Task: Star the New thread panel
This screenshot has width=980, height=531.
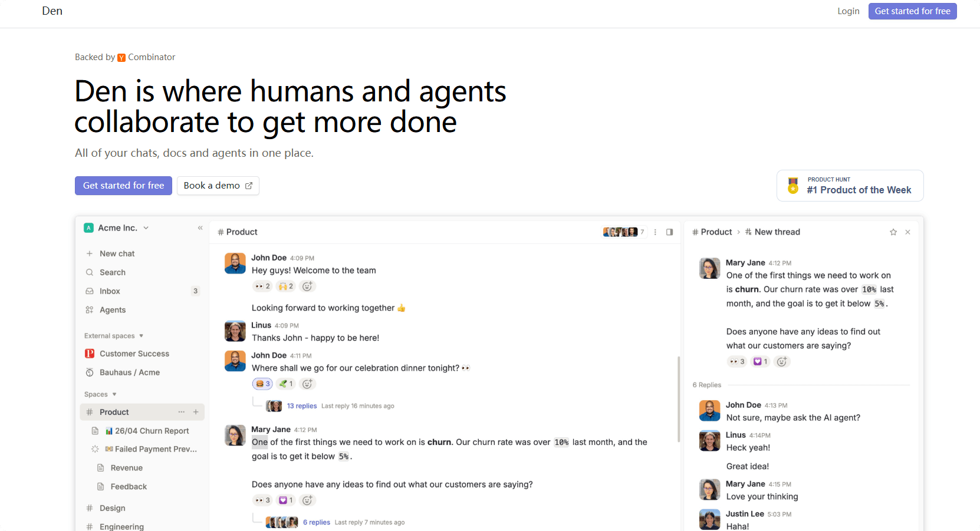Action: point(893,232)
